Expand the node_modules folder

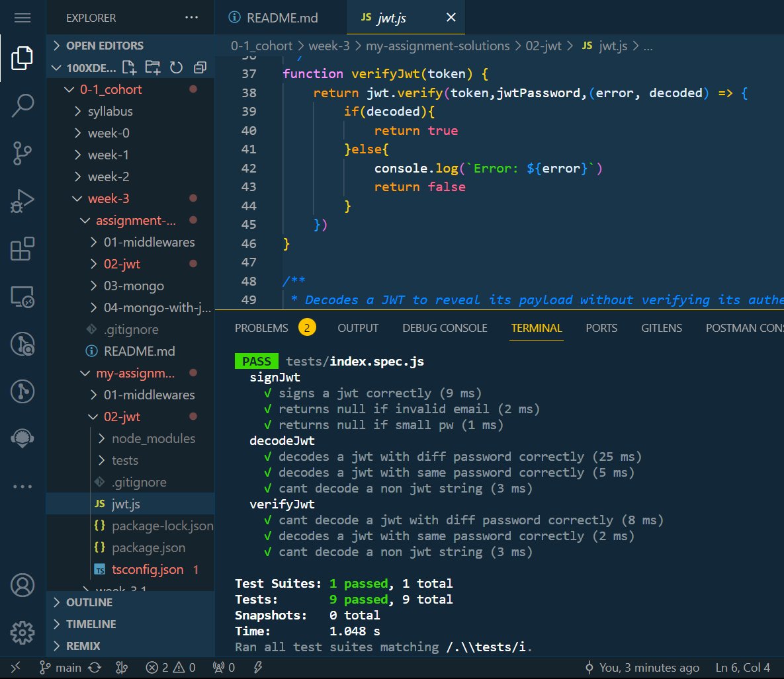130,438
